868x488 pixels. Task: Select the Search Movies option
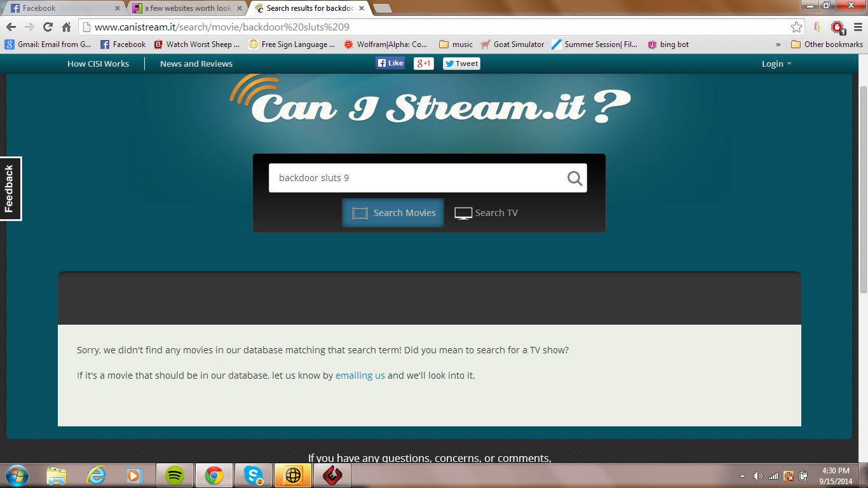(x=393, y=213)
